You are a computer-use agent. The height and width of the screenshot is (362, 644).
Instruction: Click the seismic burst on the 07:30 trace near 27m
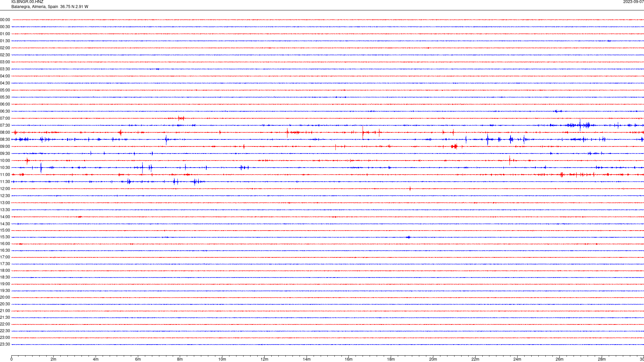tap(580, 125)
